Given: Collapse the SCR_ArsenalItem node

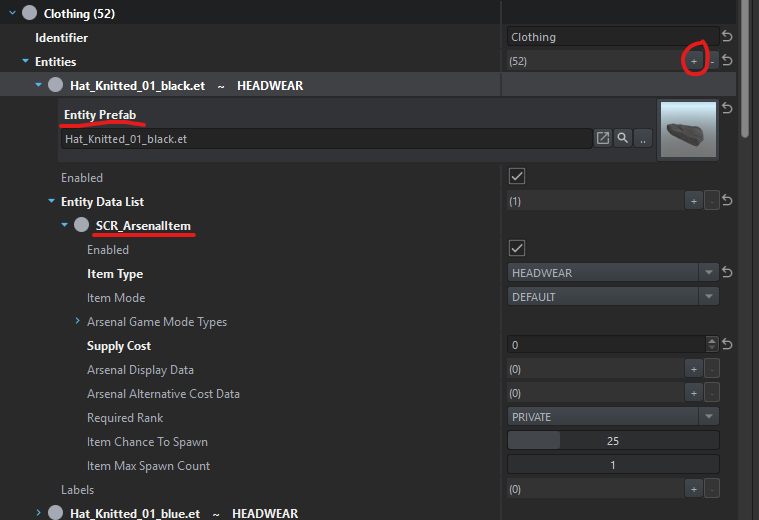Looking at the screenshot, I should [64, 225].
